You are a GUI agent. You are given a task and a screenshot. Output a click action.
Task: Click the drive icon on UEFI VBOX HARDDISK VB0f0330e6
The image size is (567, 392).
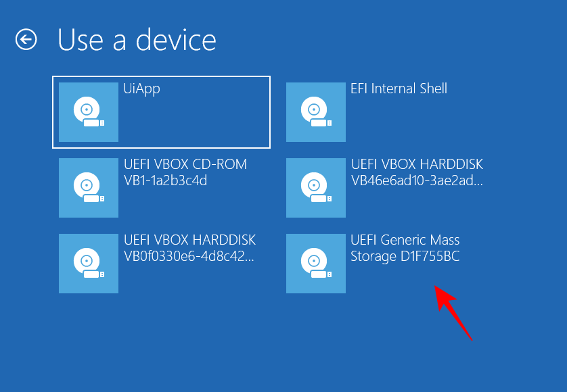coord(89,264)
